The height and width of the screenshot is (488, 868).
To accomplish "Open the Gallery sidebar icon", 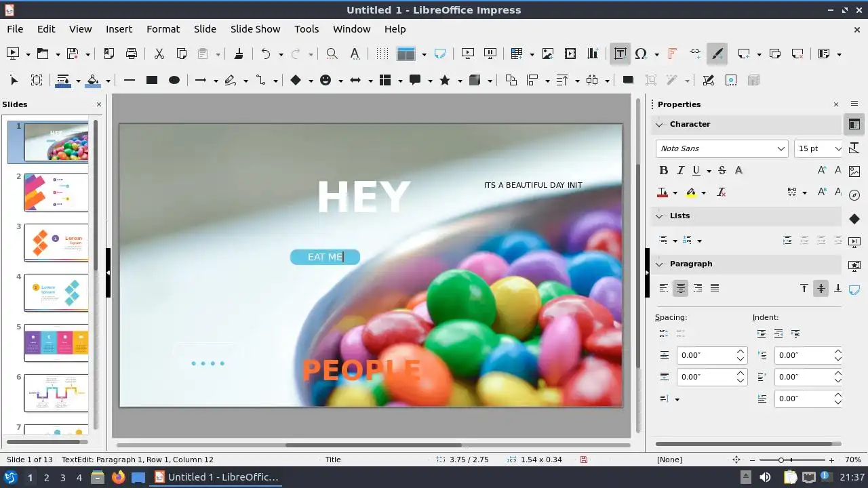I will (x=854, y=171).
